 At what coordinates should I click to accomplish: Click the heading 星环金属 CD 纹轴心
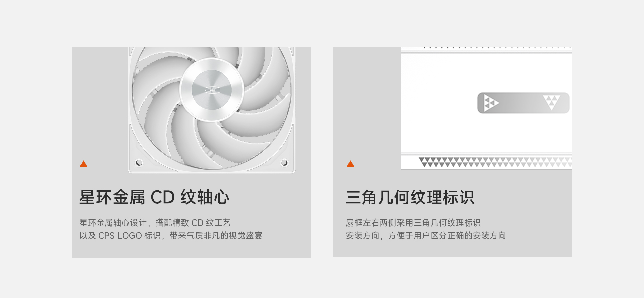[x=154, y=197]
